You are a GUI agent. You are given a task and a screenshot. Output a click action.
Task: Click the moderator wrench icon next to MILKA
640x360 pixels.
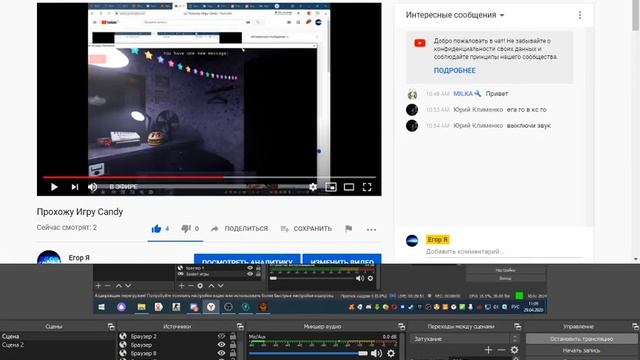pyautogui.click(x=478, y=93)
